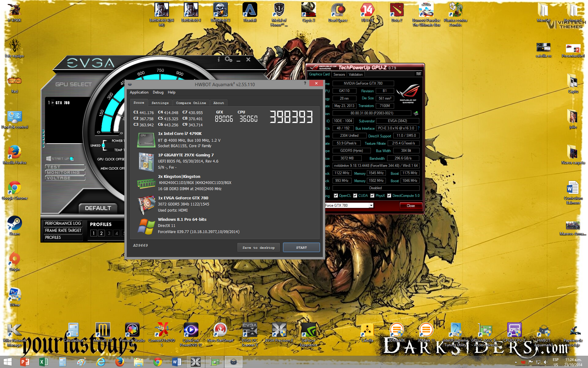Open Origin desktop shortcut
Screen dimensions: 588x368
pos(14,261)
